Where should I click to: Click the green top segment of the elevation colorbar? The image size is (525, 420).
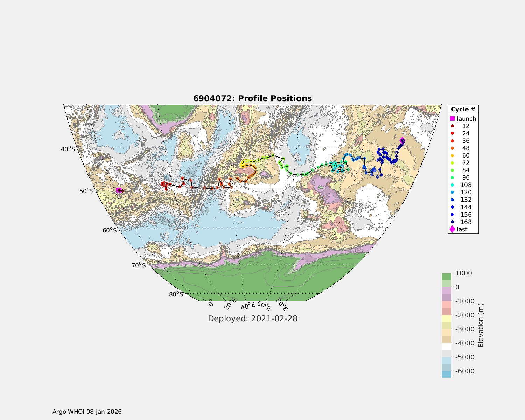click(446, 276)
